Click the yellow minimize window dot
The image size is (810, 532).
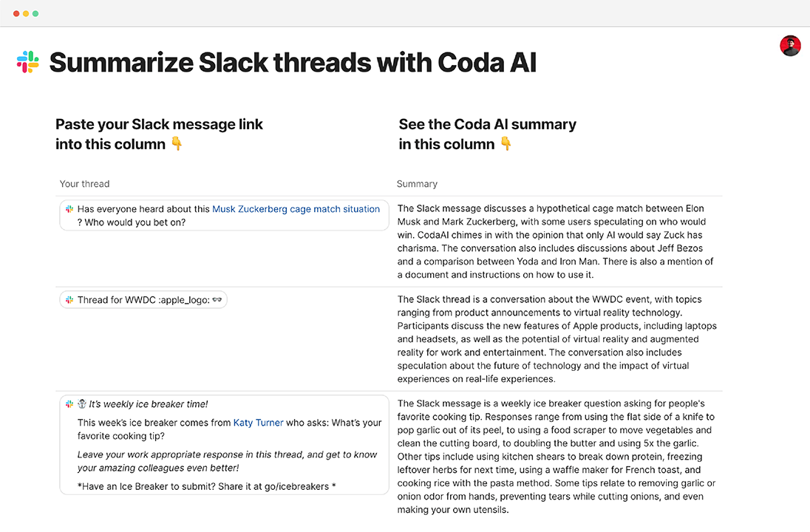click(x=26, y=13)
